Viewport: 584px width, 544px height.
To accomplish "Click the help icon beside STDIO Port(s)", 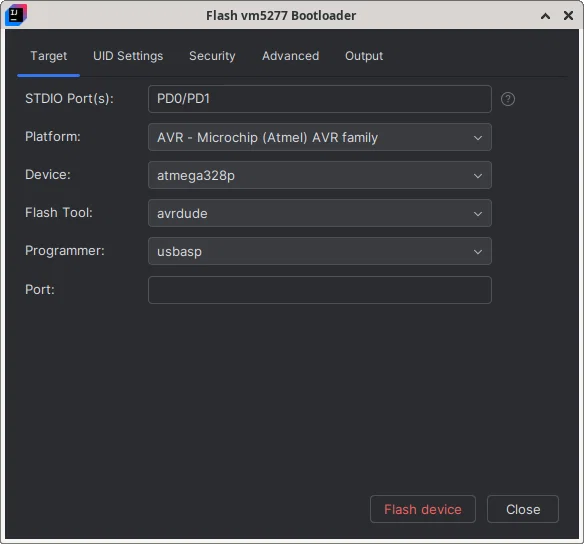I will [508, 99].
